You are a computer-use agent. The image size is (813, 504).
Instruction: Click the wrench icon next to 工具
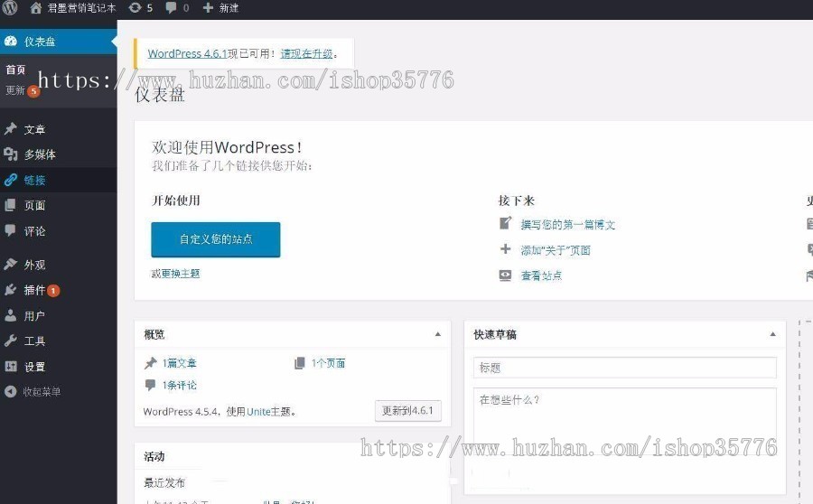pos(11,341)
